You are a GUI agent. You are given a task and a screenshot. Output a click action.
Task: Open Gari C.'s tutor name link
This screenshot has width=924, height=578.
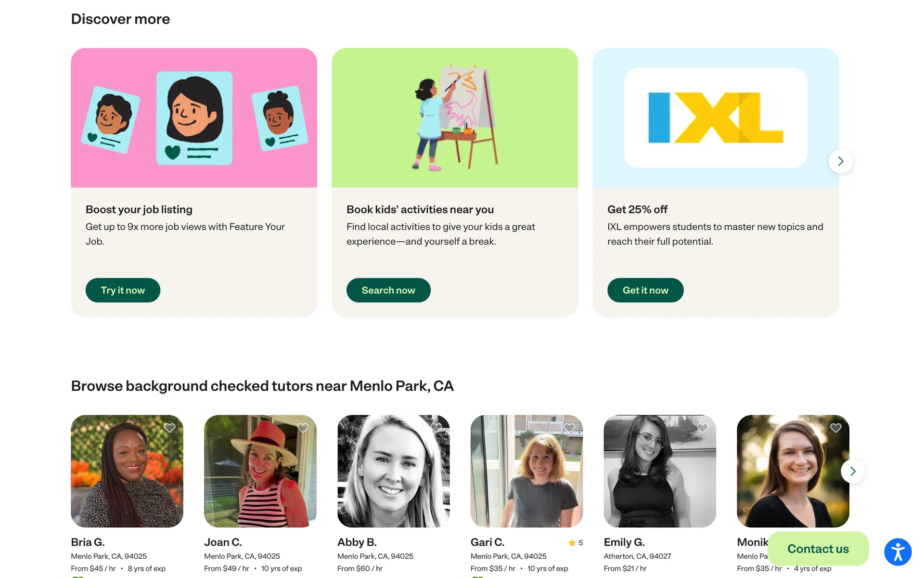point(487,542)
